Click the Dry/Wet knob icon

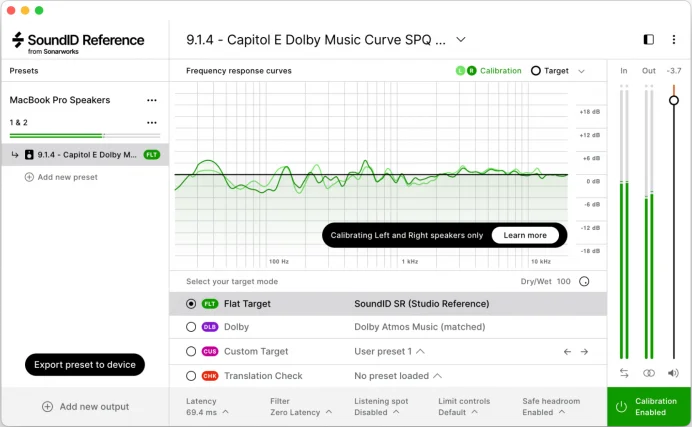point(584,281)
